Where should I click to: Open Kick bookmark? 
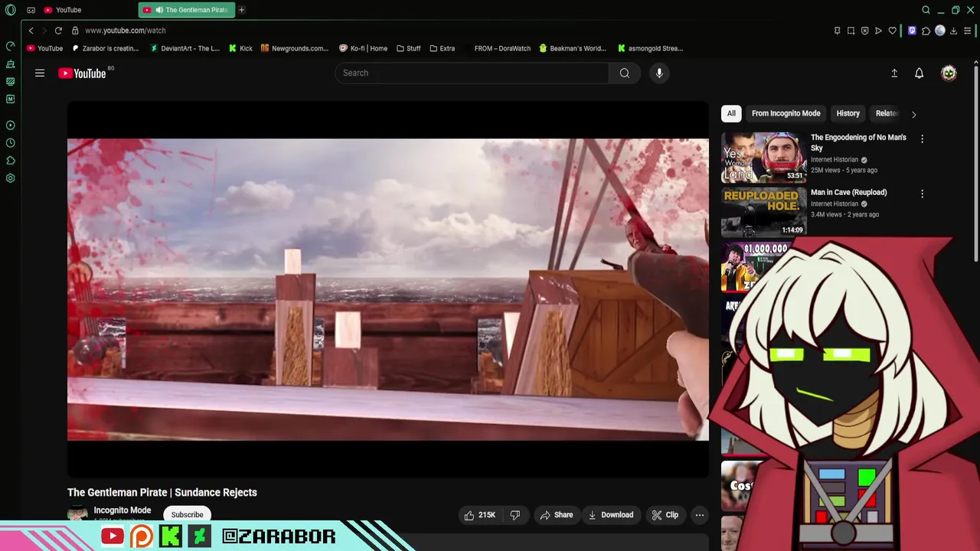[240, 48]
